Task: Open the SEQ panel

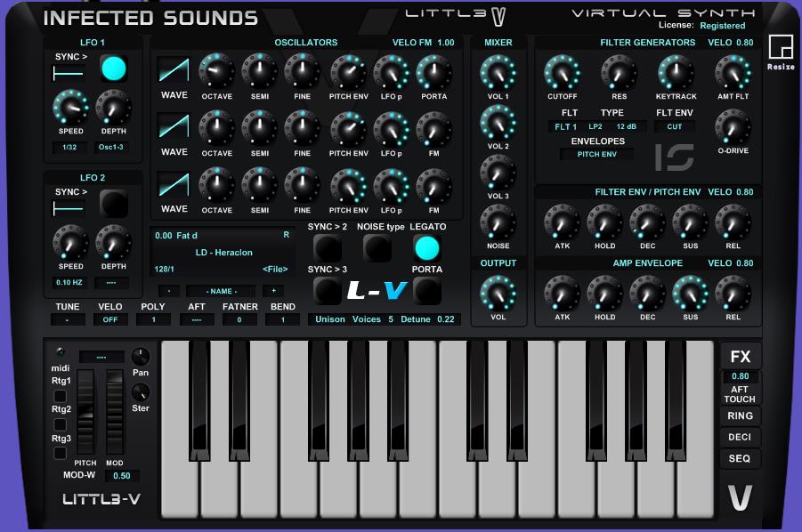Action: pyautogui.click(x=740, y=459)
